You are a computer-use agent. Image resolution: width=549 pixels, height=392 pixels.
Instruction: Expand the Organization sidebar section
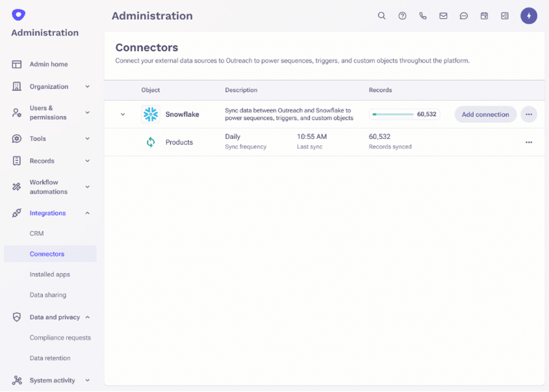click(x=87, y=87)
